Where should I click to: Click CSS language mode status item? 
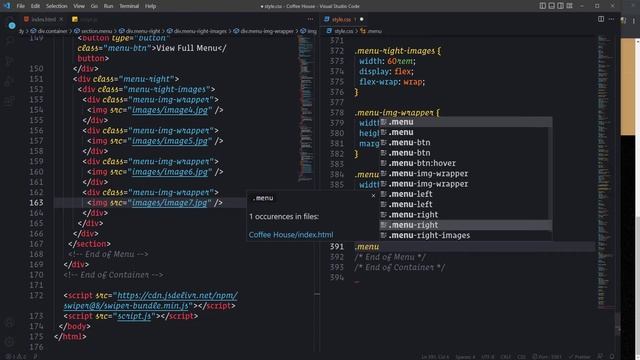click(x=521, y=356)
